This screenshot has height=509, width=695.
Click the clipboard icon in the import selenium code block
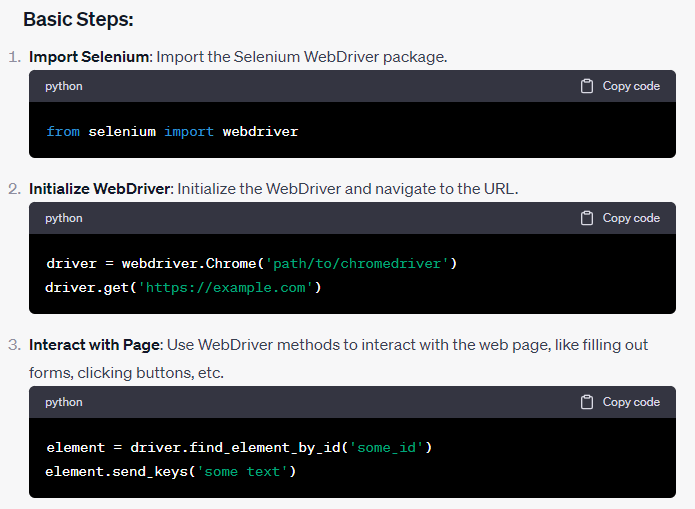587,86
